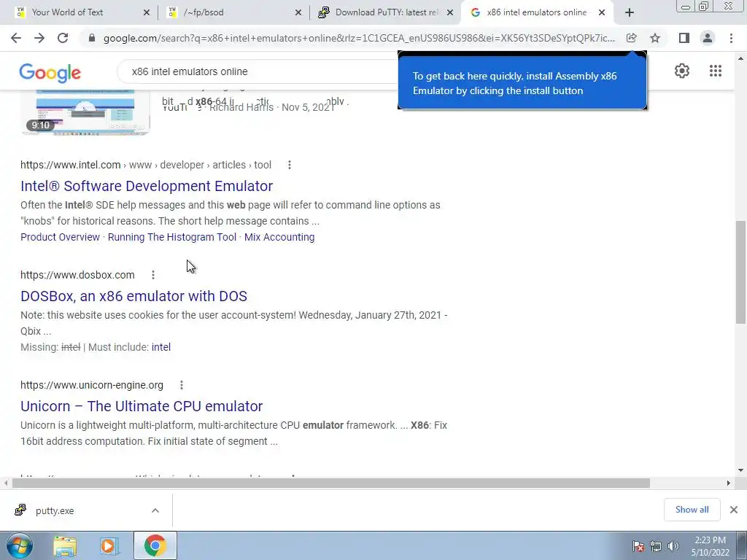Open more options for unicorn-engine.org result

182,385
